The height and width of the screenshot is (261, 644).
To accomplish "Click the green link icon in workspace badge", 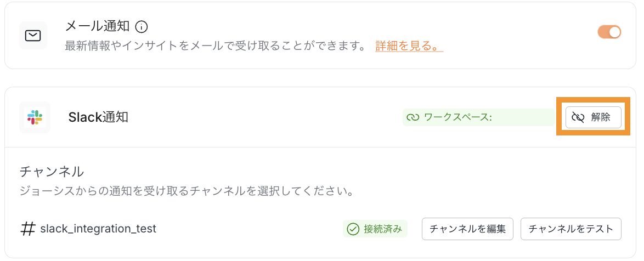I will [413, 117].
